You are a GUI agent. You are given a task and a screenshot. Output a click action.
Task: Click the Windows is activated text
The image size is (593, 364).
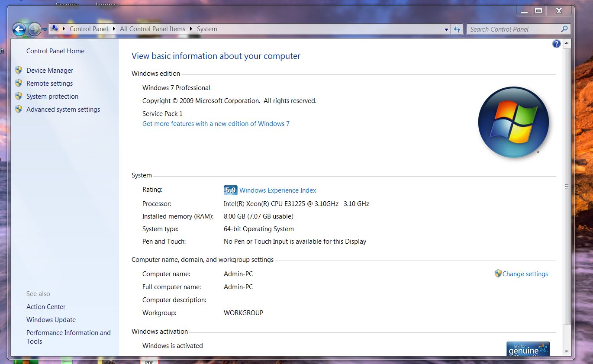pos(173,346)
